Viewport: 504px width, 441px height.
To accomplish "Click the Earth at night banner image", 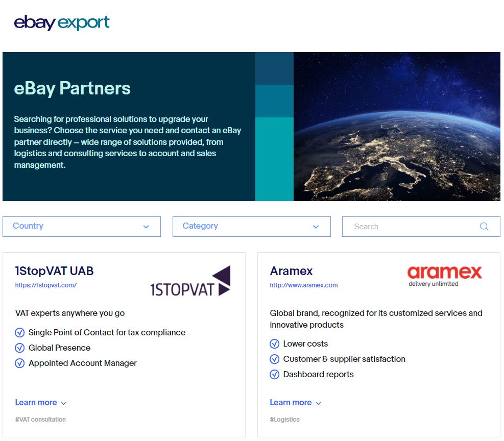I will [x=397, y=127].
